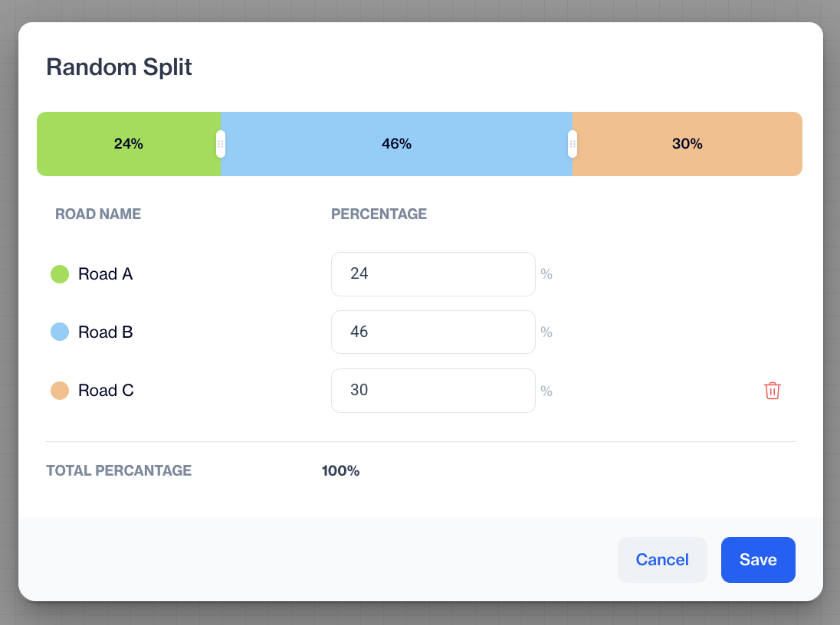
Task: Focus the Road C percentage input field
Action: click(433, 391)
